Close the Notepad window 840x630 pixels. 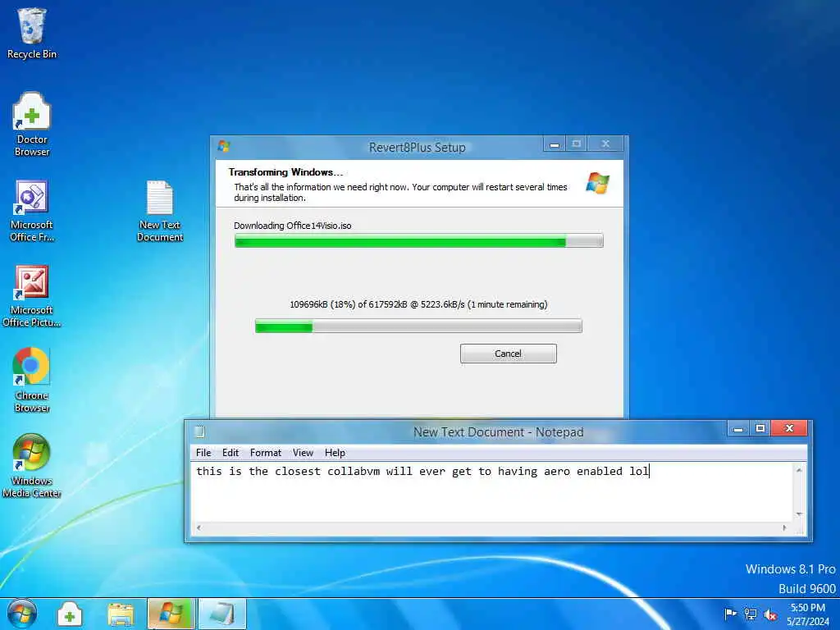789,428
